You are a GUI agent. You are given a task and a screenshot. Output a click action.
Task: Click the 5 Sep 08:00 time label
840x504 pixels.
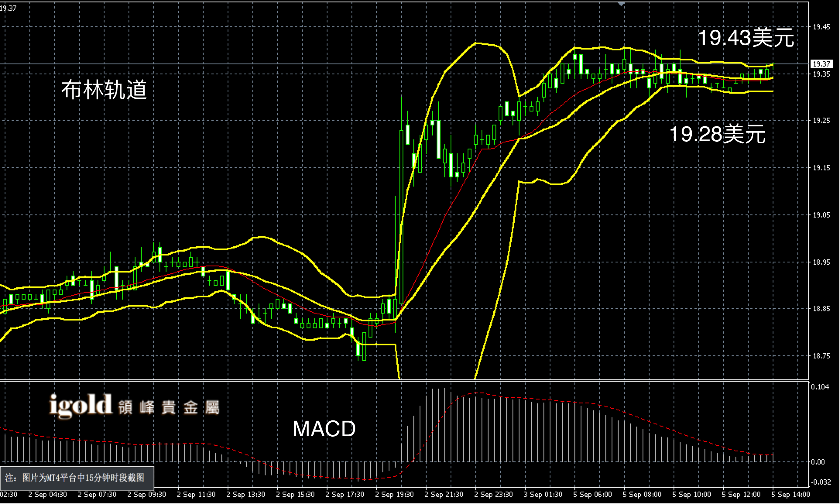point(642,495)
